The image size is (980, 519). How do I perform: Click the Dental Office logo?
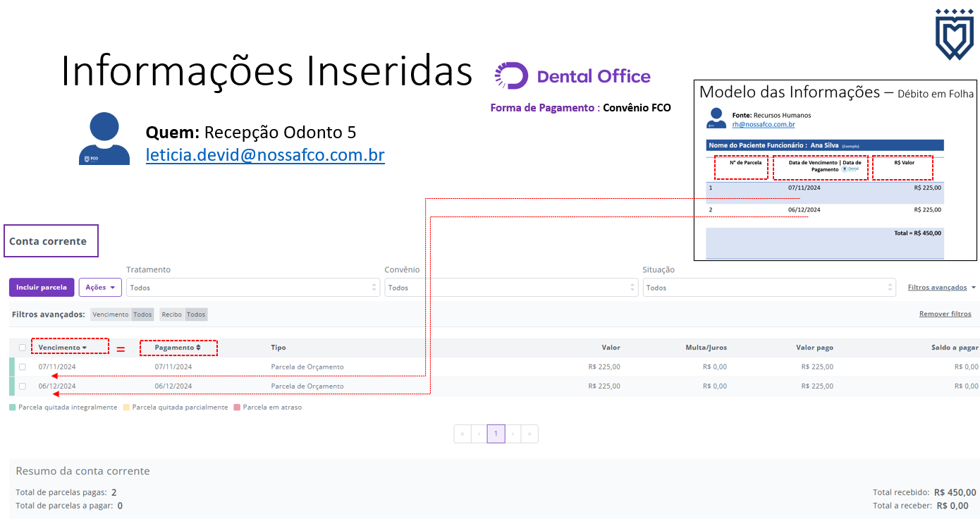(572, 76)
